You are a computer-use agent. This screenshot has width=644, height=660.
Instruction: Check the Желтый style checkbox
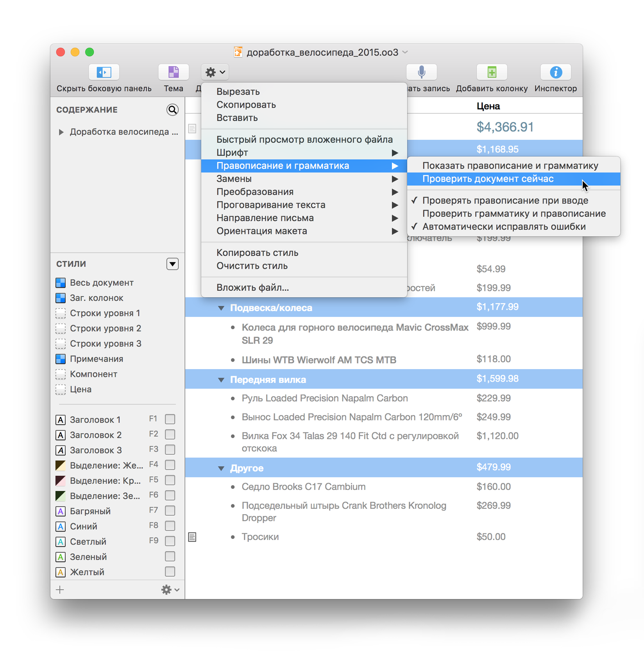[x=170, y=572]
